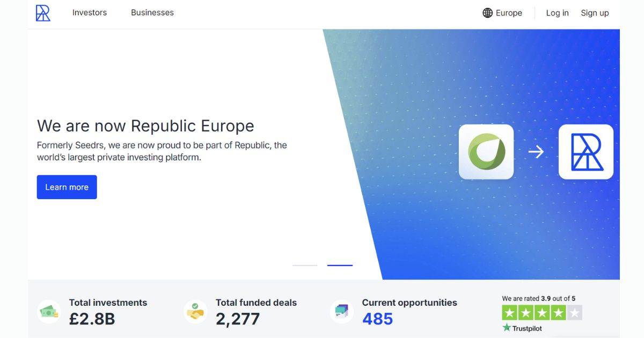This screenshot has width=644, height=338.
Task: Select the green Seedrs app icon
Action: coord(486,151)
